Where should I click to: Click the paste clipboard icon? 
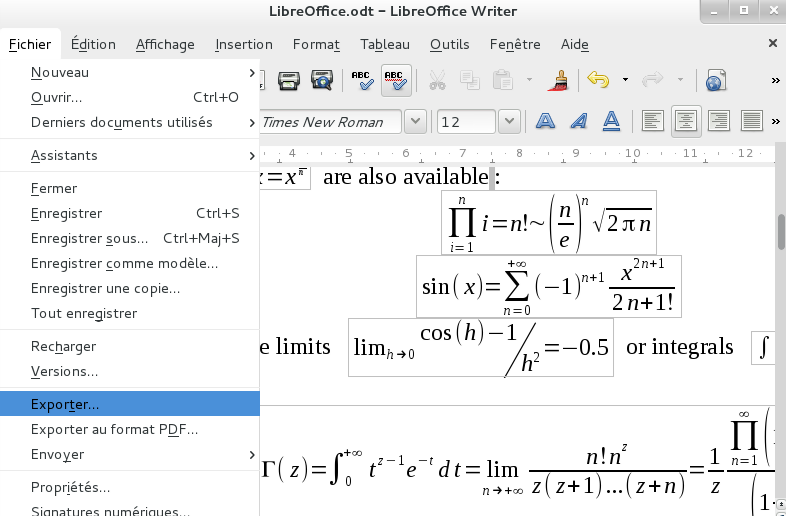point(503,80)
